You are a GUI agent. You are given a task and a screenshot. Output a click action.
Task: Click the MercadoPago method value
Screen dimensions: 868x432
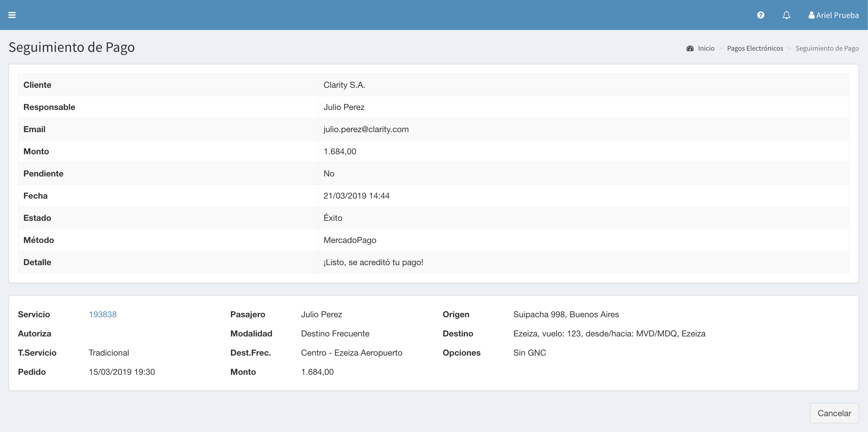click(350, 240)
